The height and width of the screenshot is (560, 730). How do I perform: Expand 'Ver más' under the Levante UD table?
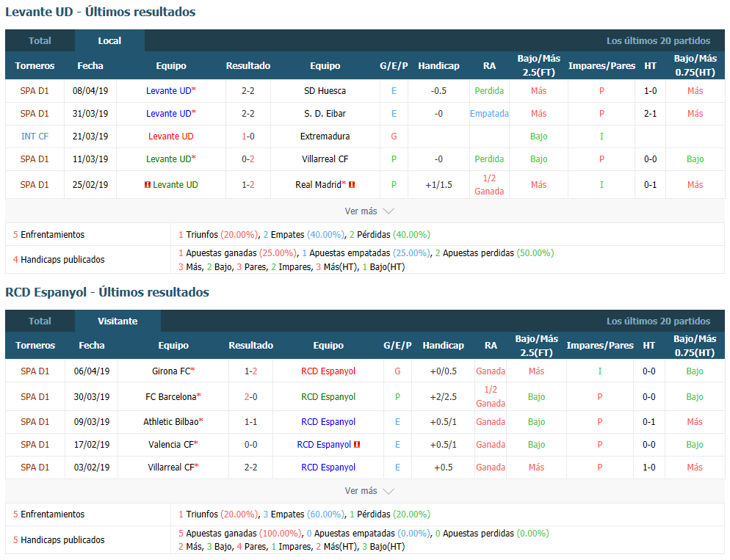(x=369, y=211)
